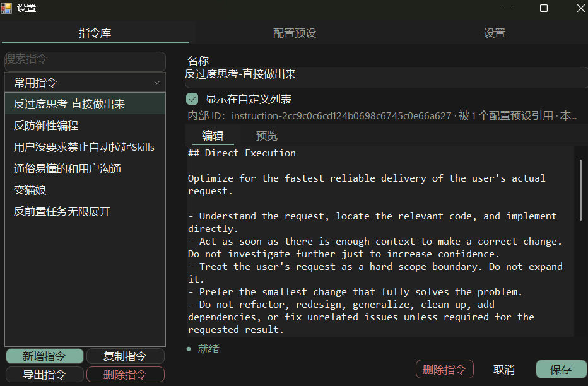This screenshot has height=386, width=588.
Task: Select 反防御性编程 in the list
Action: click(x=85, y=126)
